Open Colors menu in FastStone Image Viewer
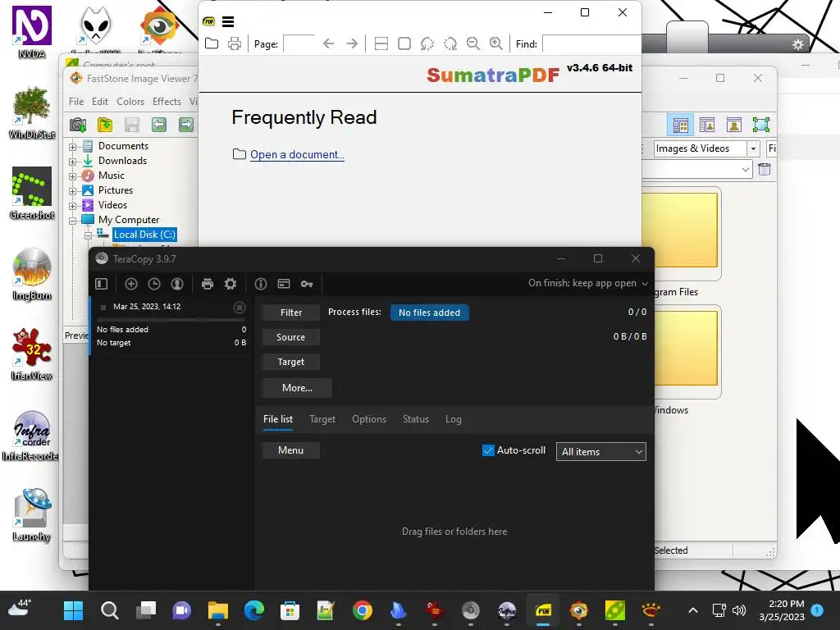Viewport: 840px width, 630px height. [x=130, y=102]
